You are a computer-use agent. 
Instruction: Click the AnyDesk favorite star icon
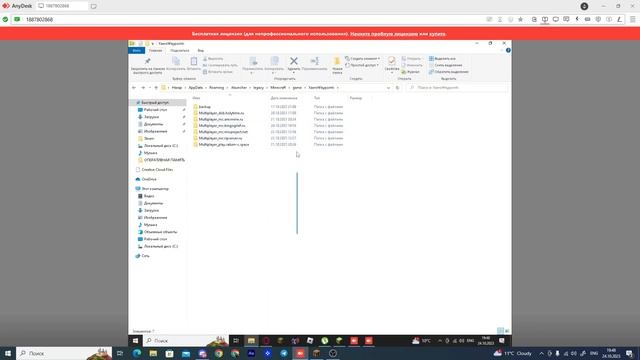pyautogui.click(x=520, y=19)
